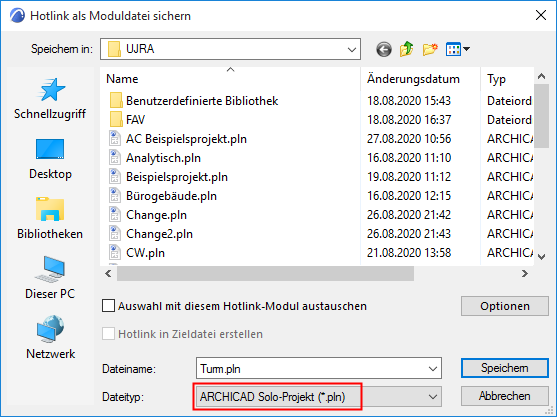Open the View menu dropdown

coord(458,49)
